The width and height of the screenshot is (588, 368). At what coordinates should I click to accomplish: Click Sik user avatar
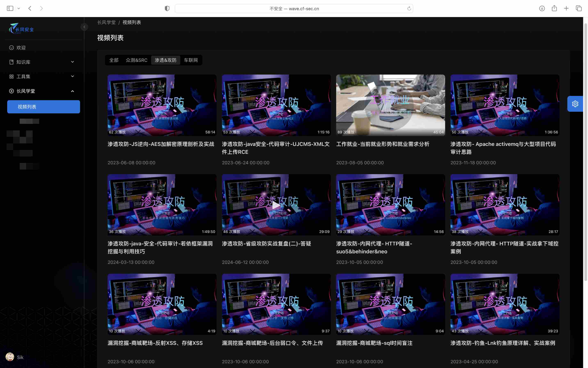click(10, 357)
